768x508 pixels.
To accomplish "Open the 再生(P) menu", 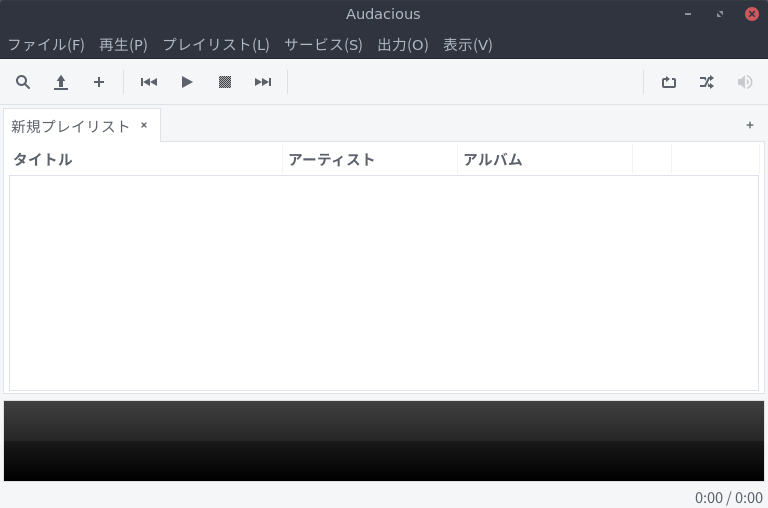I will point(123,45).
